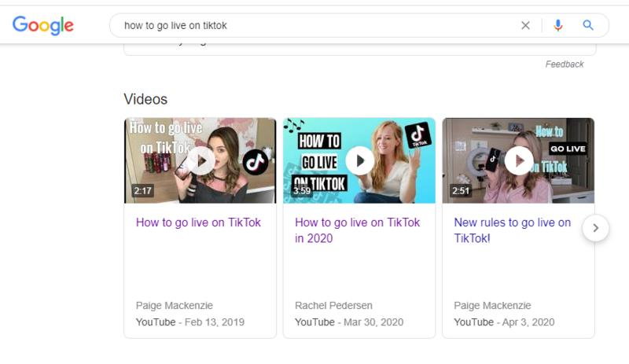Click the Feedback link
Image resolution: width=629 pixels, height=364 pixels.
coord(564,64)
